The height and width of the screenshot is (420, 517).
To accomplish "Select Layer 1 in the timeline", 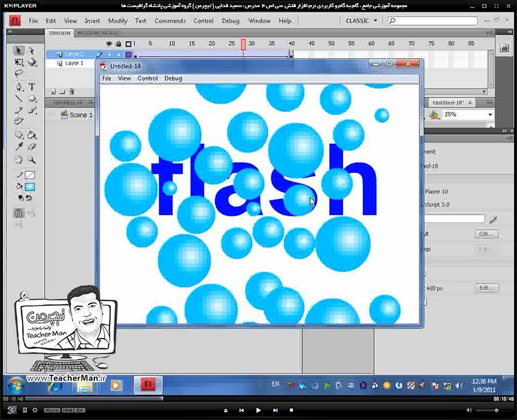I will pos(74,63).
